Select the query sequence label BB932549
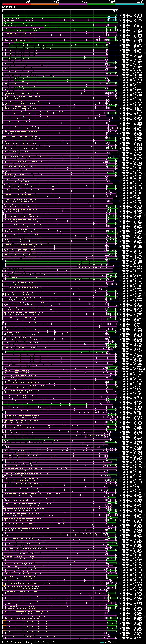This screenshot has height=644, width=146. pos(8,7)
